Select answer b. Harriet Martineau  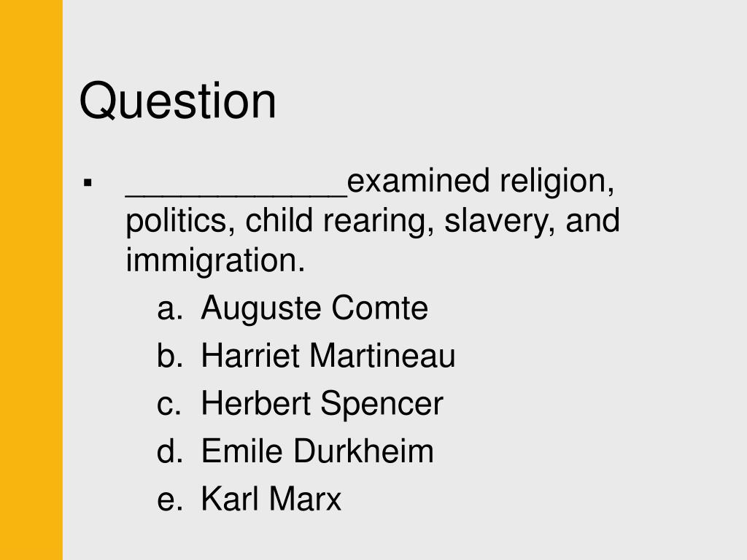click(x=306, y=356)
